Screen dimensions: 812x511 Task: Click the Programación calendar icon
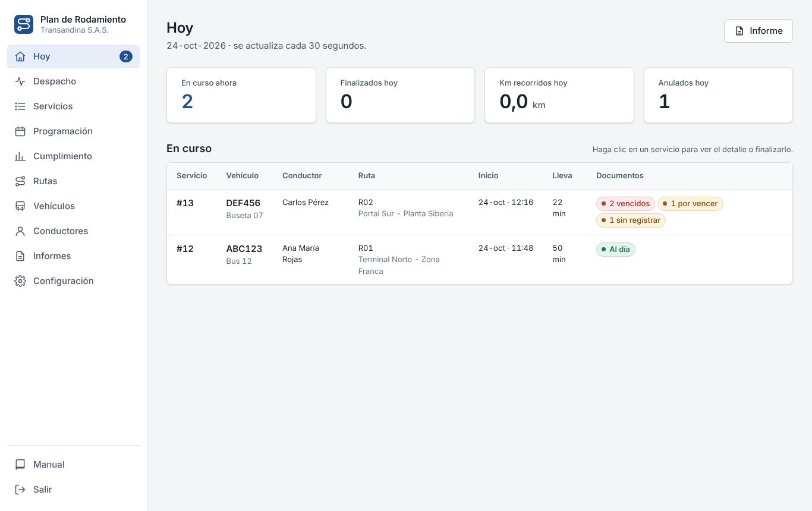[20, 131]
